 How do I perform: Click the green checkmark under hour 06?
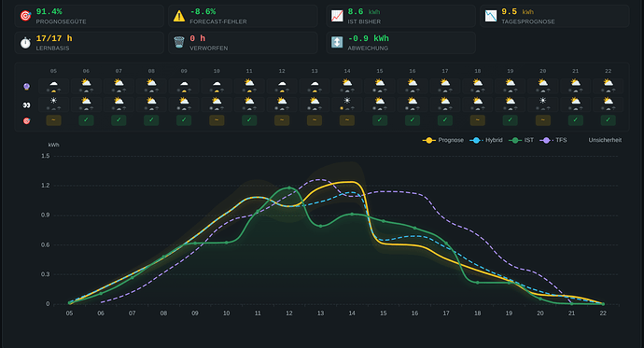tap(86, 120)
